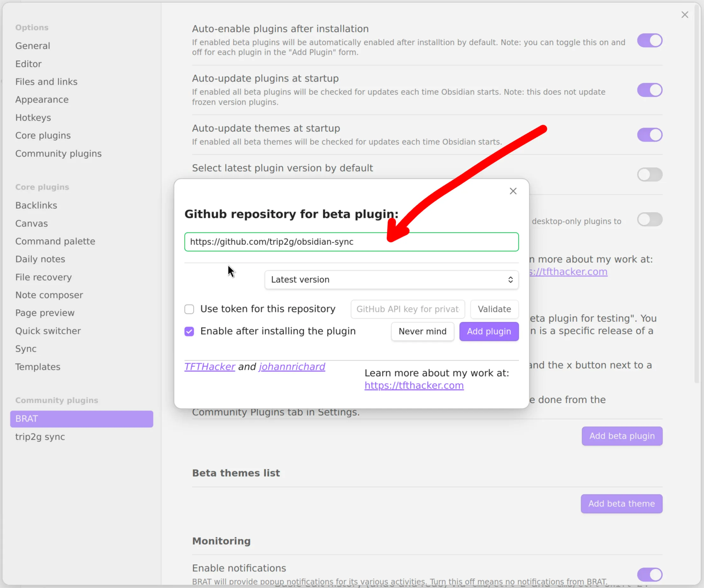Screen dimensions: 704x588
Task: Toggle Enable notifications switch
Action: click(649, 574)
